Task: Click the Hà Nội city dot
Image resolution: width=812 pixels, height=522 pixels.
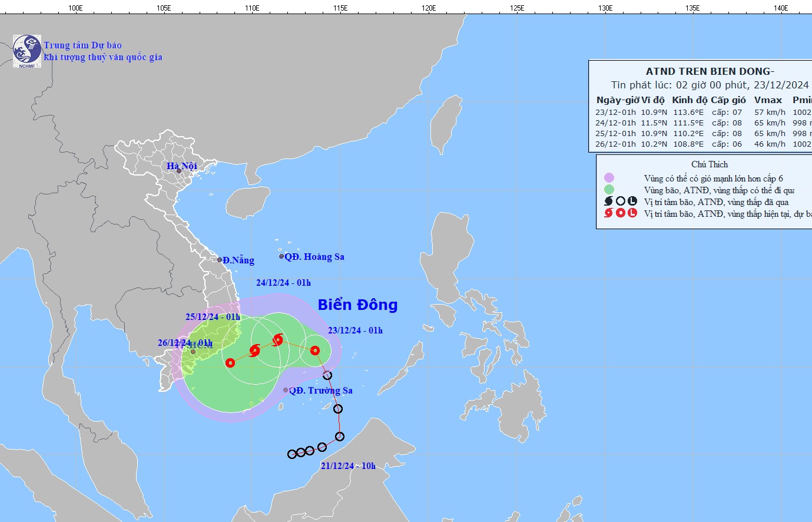Action: pos(179,171)
